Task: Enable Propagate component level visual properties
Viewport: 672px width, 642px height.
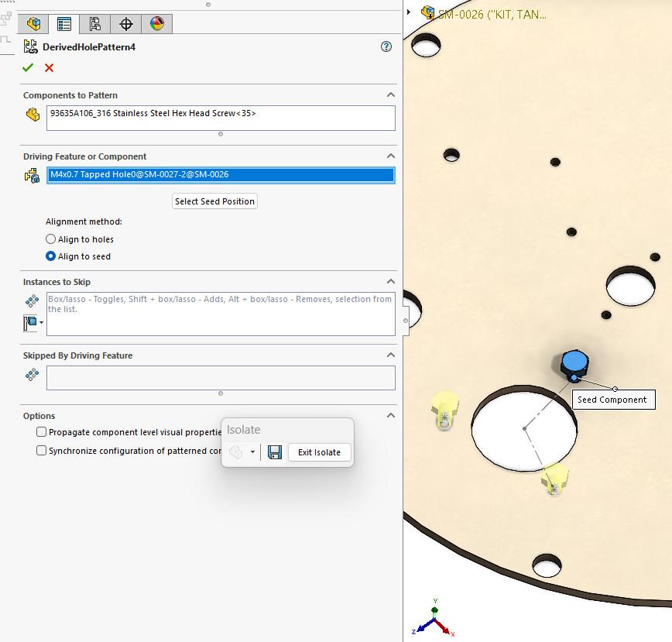Action: pos(42,432)
